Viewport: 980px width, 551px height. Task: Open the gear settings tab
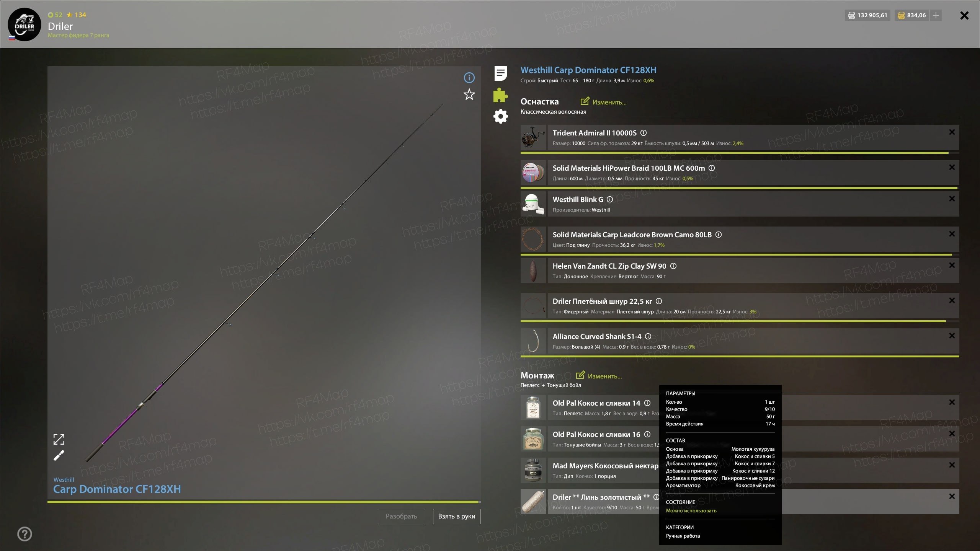500,116
